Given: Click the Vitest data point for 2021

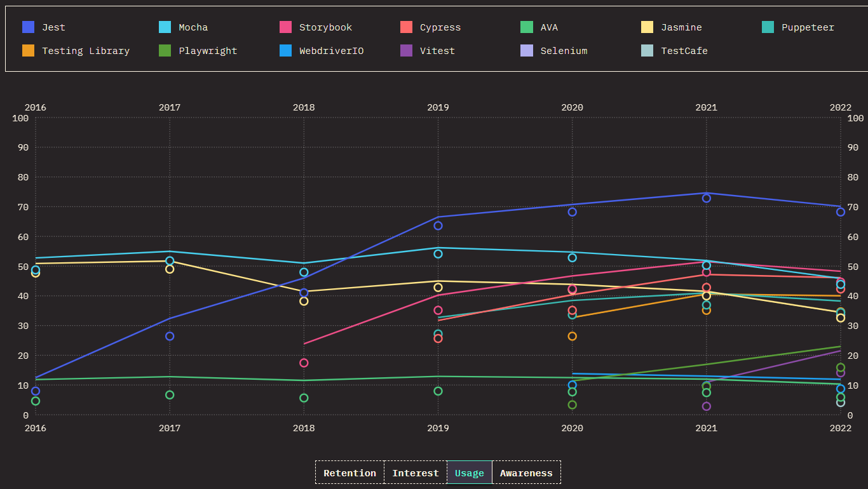Looking at the screenshot, I should point(706,406).
